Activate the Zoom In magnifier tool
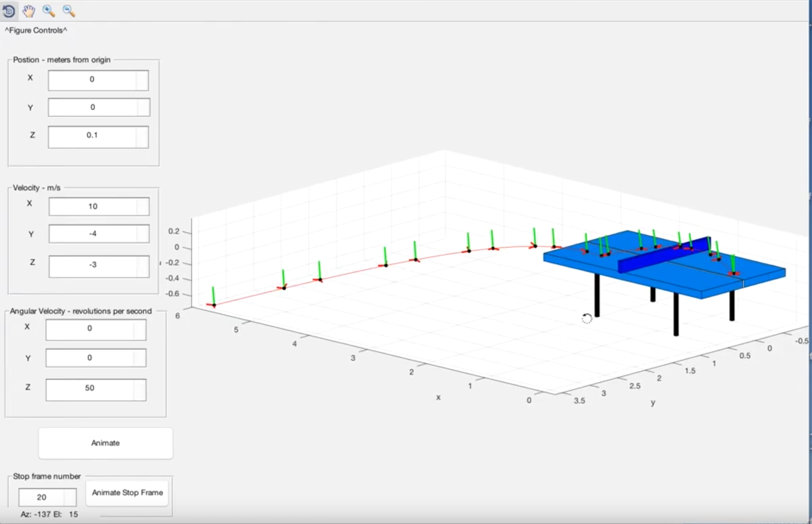The image size is (812, 524). (x=49, y=12)
